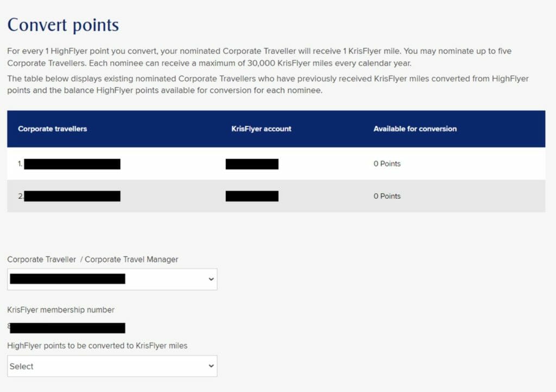Click the 0 Points cell in row one

pyautogui.click(x=387, y=163)
